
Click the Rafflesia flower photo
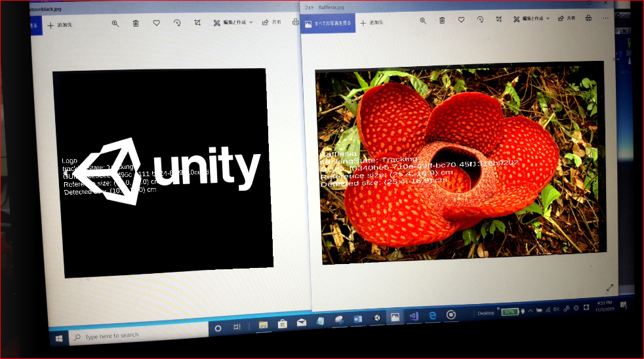460,162
